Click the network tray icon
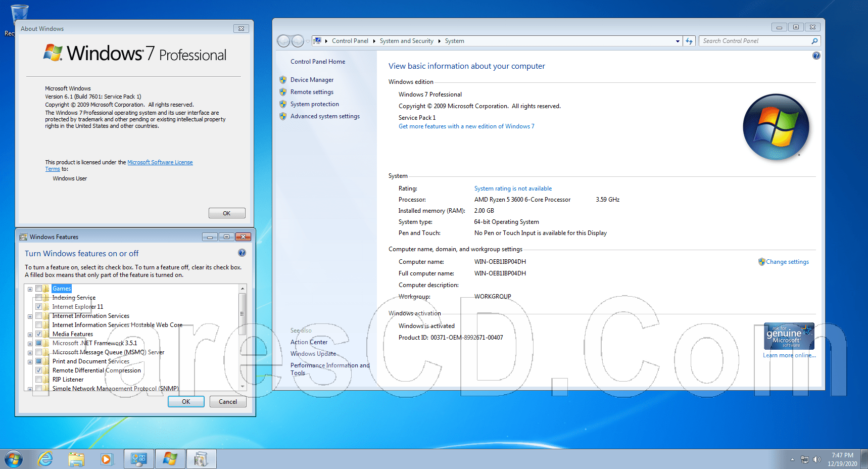 click(805, 459)
